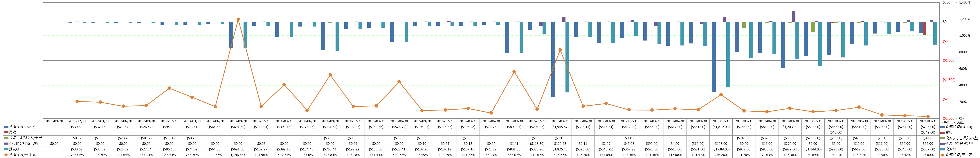Click the 25.00% ratio cell

coord(928,155)
